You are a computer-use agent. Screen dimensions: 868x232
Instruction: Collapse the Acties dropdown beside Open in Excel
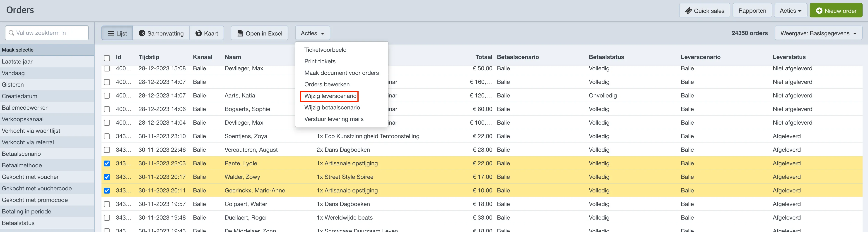(x=312, y=33)
